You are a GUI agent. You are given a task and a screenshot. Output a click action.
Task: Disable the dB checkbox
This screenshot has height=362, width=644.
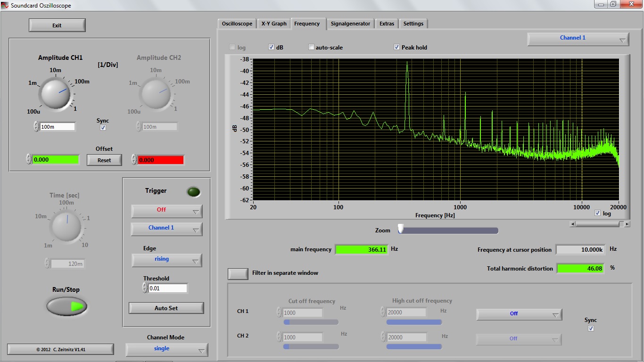point(272,47)
